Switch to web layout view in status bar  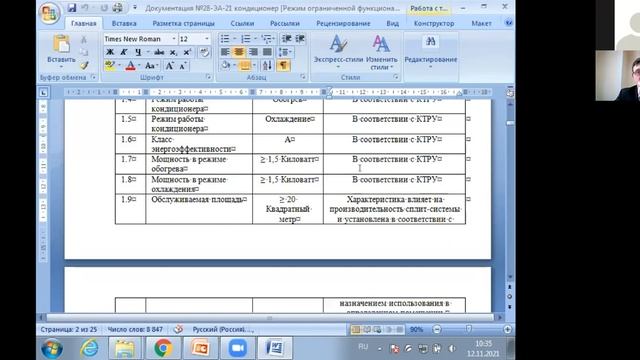click(x=378, y=329)
